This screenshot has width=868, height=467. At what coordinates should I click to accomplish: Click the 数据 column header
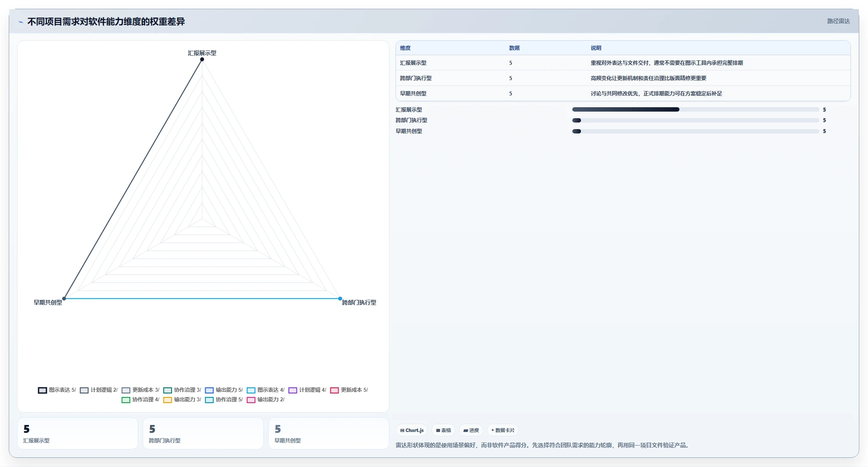coord(514,48)
